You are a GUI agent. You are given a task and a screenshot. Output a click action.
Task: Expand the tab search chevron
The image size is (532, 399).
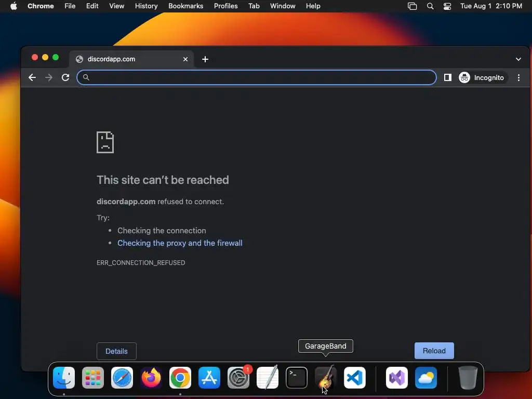(x=518, y=59)
